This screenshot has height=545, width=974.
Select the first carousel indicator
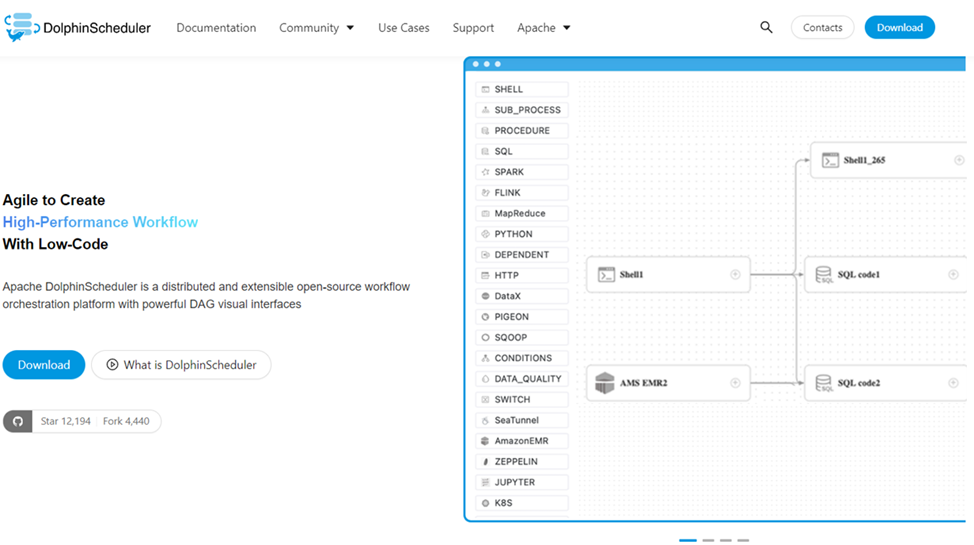[688, 541]
